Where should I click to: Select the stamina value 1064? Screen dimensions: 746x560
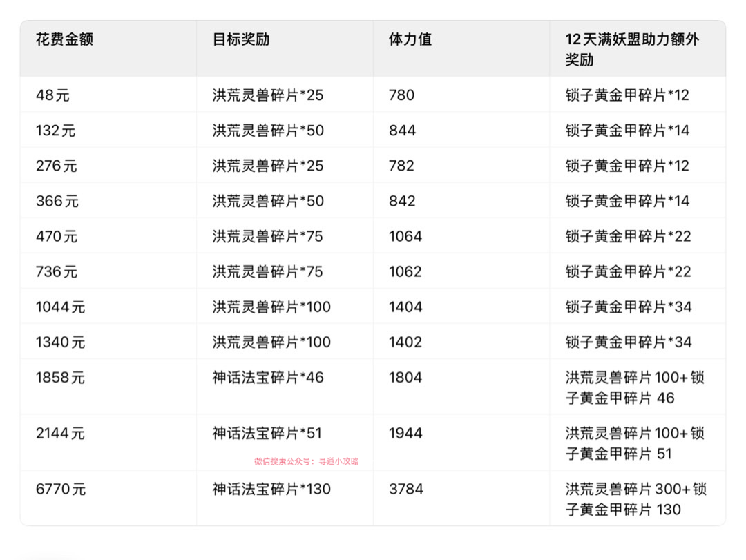click(x=405, y=236)
